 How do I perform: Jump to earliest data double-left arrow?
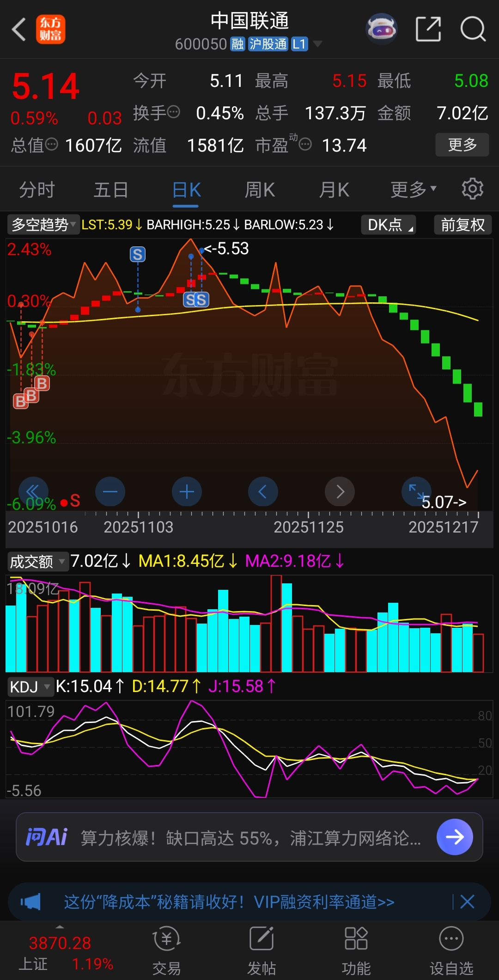[x=33, y=491]
